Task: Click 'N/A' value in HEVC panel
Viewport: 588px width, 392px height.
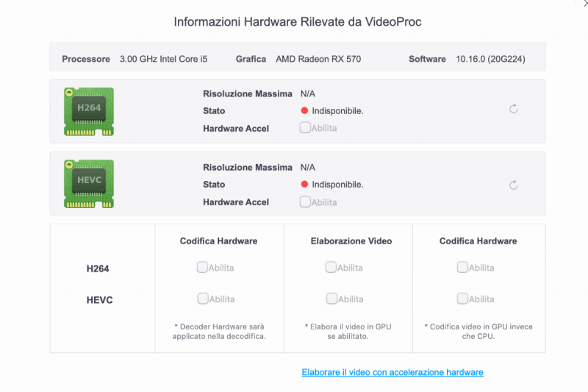Action: coord(308,167)
